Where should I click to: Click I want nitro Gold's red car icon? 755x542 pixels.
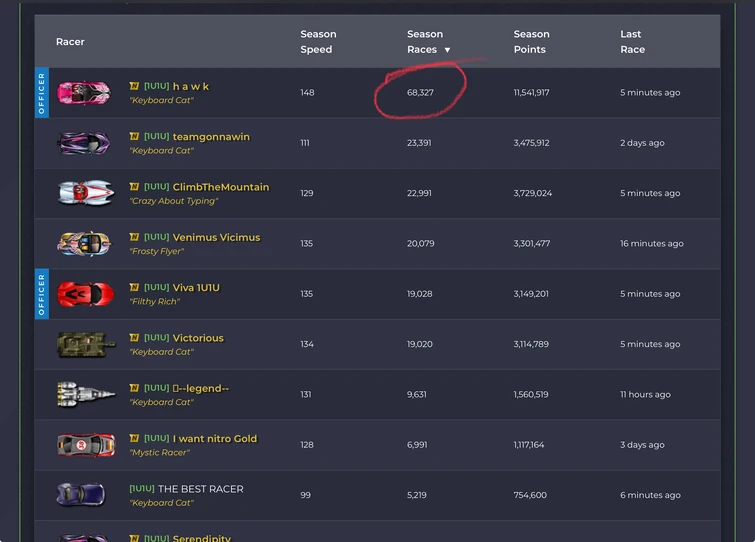point(85,445)
